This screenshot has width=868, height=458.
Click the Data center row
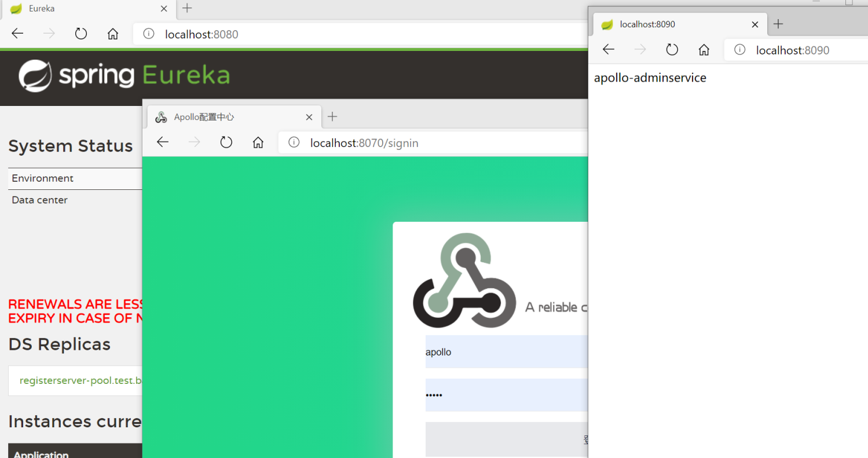click(75, 200)
